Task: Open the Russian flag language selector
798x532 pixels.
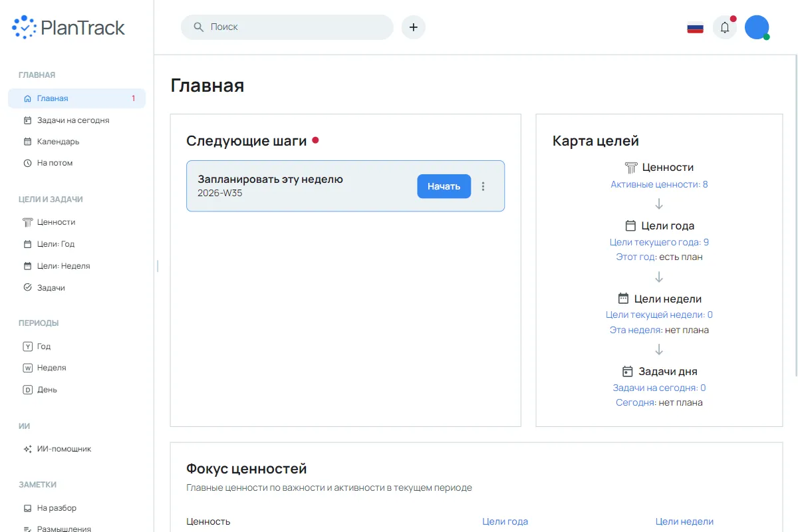Action: 695,27
